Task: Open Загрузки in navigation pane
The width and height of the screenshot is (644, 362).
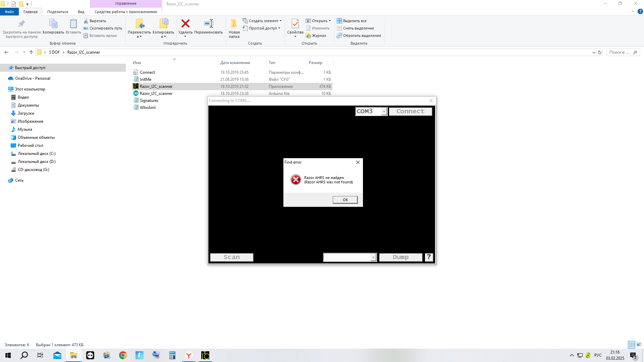Action: (26, 113)
